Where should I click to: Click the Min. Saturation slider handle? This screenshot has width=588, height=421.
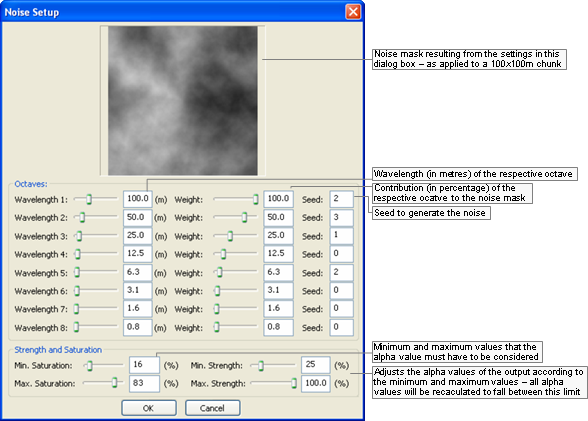(x=90, y=366)
